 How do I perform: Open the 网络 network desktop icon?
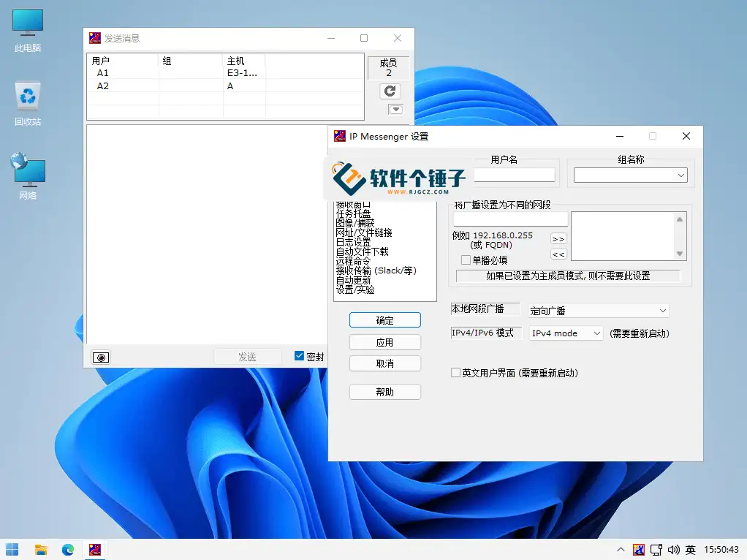[28, 175]
